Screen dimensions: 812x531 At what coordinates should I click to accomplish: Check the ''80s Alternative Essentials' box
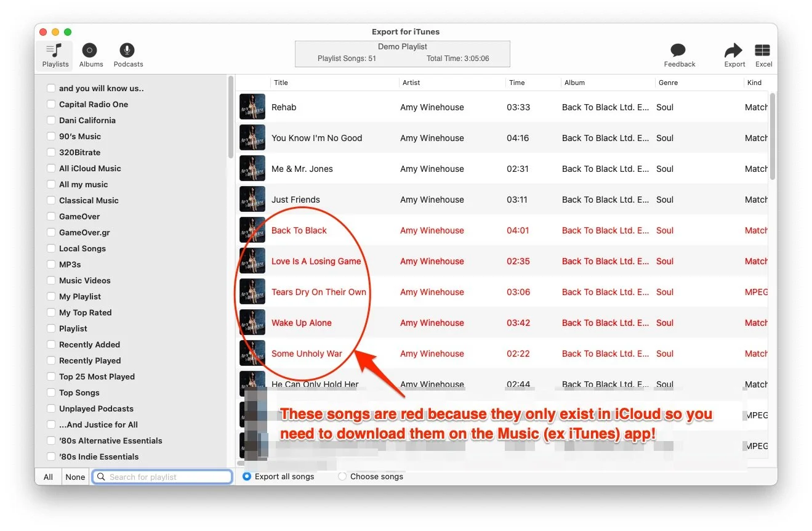coord(51,440)
